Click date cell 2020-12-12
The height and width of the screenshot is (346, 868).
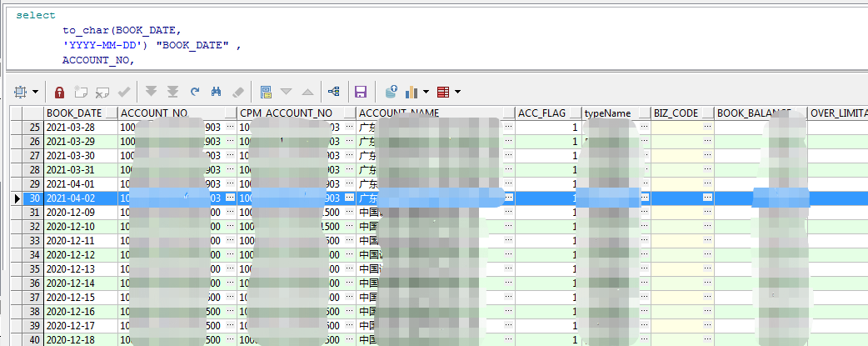point(81,254)
